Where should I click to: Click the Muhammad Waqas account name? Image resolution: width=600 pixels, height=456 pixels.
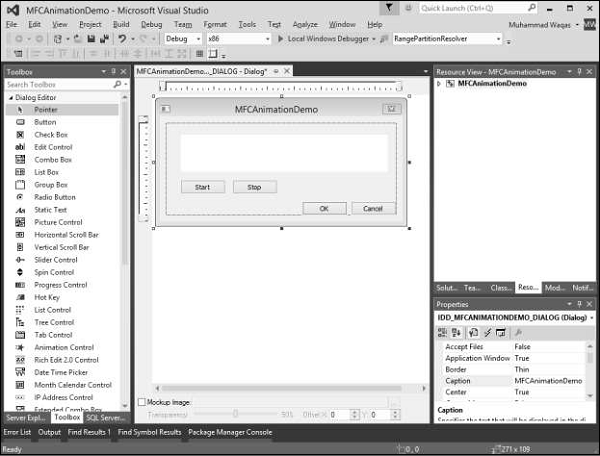click(x=539, y=25)
